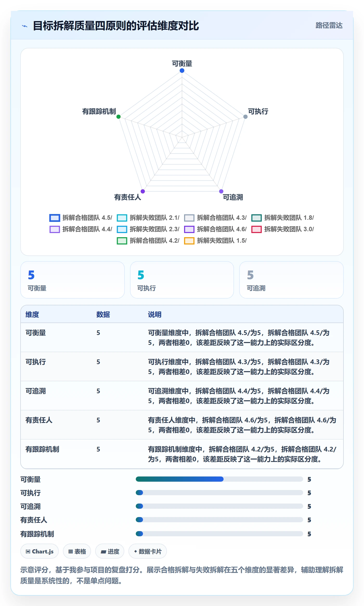Select the 可衡量 table row label
364x606 pixels.
36,333
